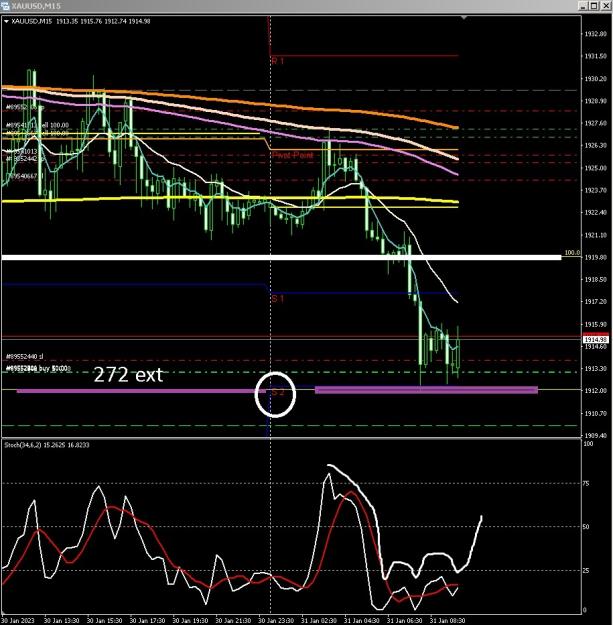The width and height of the screenshot is (613, 625).
Task: Click the chart shift triangle marker at top
Action: coord(464,18)
